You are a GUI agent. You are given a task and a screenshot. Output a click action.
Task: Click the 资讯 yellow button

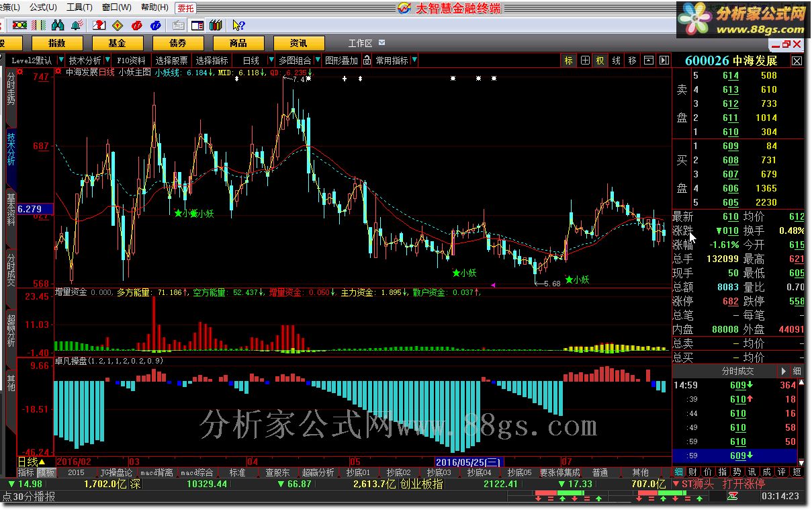point(298,43)
